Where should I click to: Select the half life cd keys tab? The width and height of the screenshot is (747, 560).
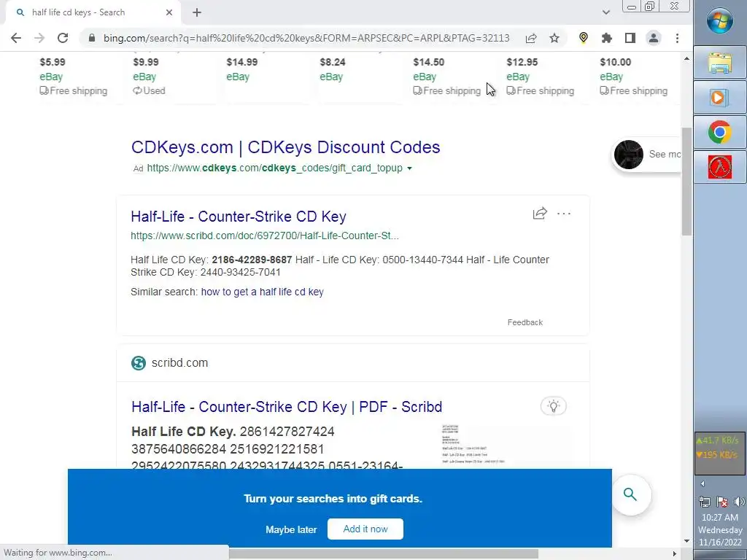(93, 12)
